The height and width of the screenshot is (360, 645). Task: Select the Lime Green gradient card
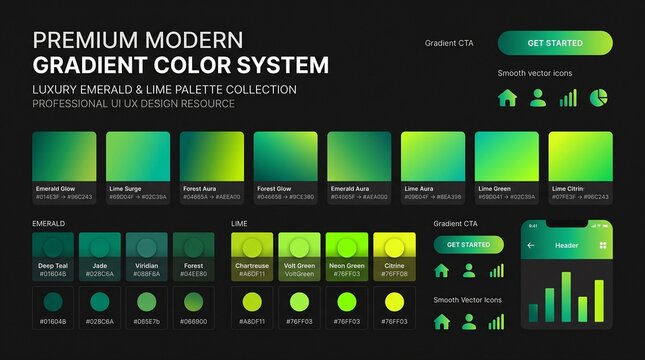(x=507, y=167)
